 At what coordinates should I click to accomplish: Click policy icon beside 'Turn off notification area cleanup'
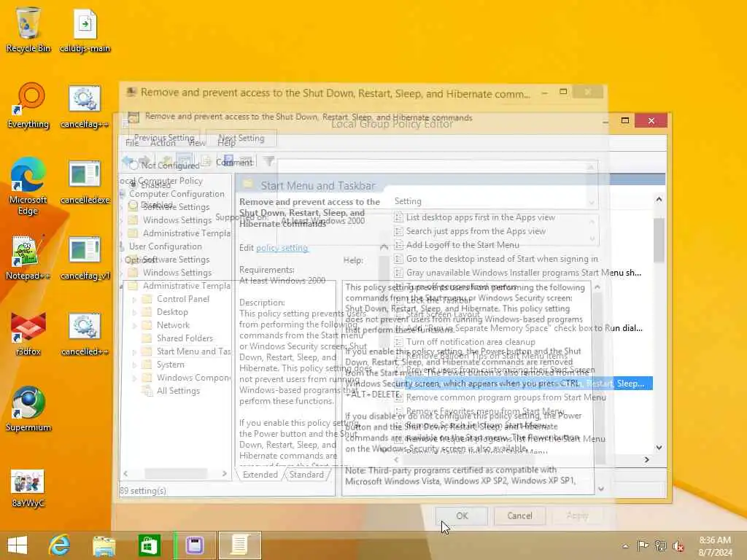tap(398, 342)
